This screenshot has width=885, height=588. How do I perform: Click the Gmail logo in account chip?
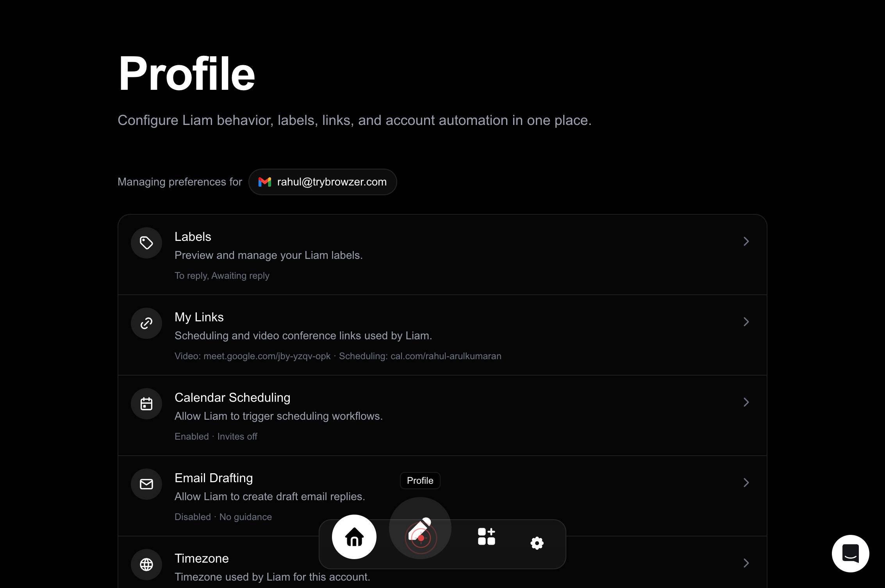pos(265,182)
